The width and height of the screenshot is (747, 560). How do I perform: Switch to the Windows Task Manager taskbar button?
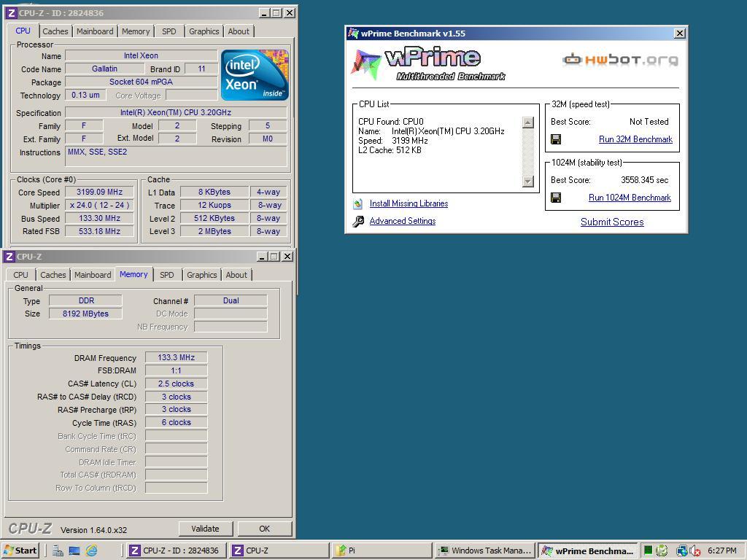[x=485, y=551]
